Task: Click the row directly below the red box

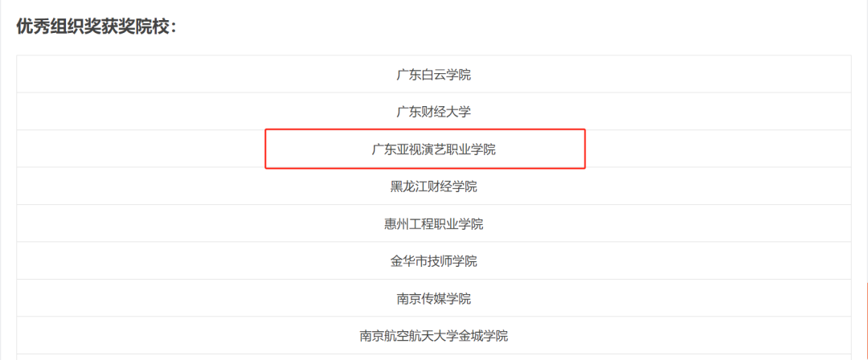Action: coord(433,186)
